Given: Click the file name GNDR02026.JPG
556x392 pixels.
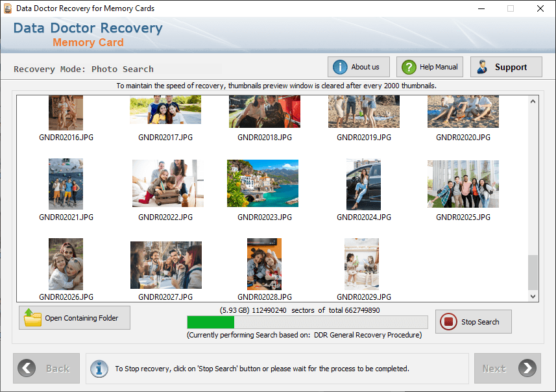Looking at the screenshot, I should coord(66,297).
